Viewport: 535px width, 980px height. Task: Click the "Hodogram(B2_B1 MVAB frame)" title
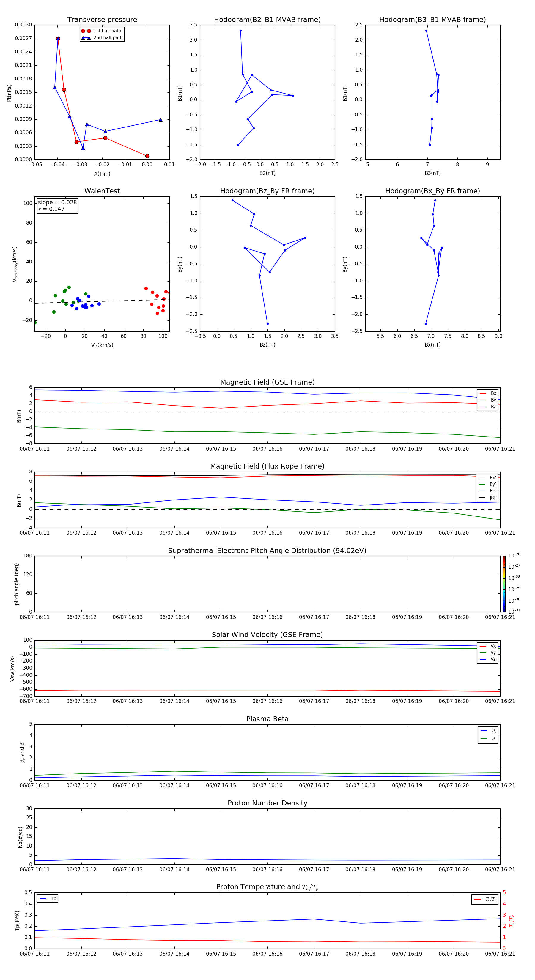click(x=267, y=20)
